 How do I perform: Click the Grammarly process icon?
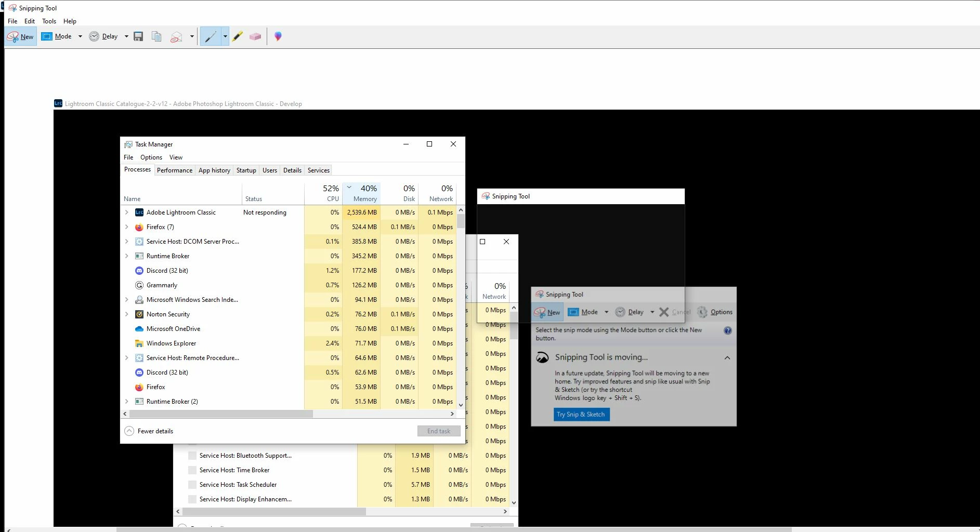click(139, 285)
